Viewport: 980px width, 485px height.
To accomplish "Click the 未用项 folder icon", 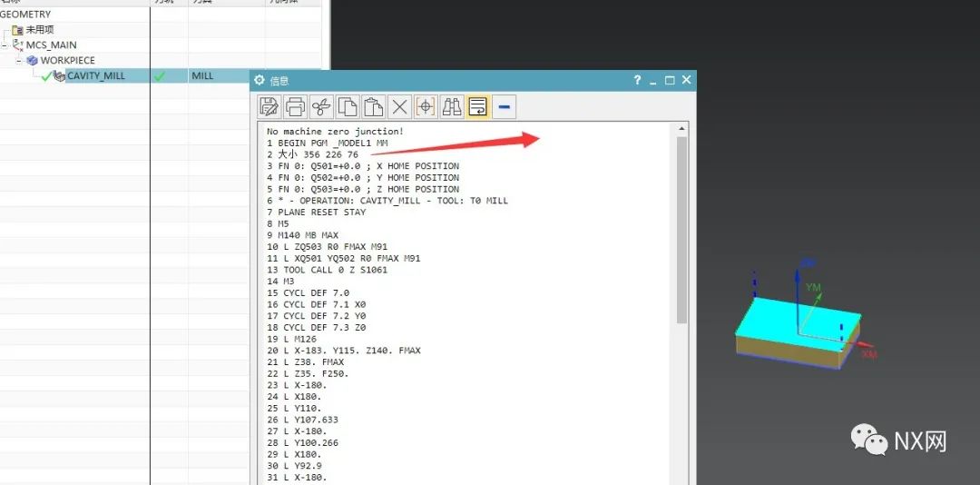I will [x=17, y=29].
